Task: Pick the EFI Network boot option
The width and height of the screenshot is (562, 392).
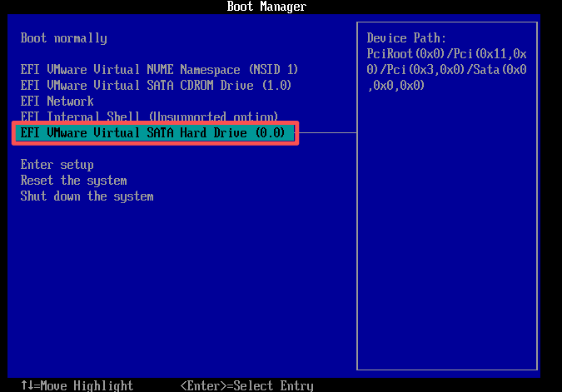Action: coord(57,101)
